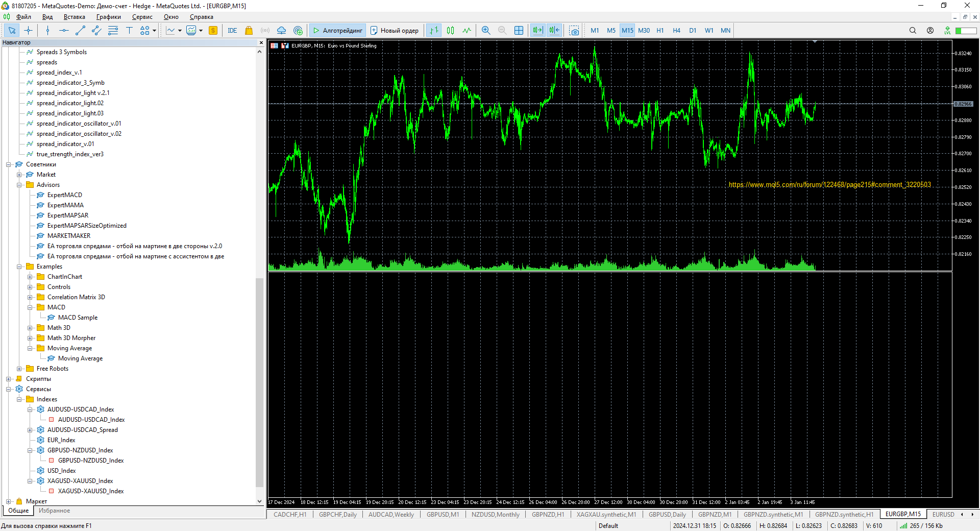Image resolution: width=980 pixels, height=531 pixels.
Task: Select the equidistant channel tool
Action: [96, 31]
